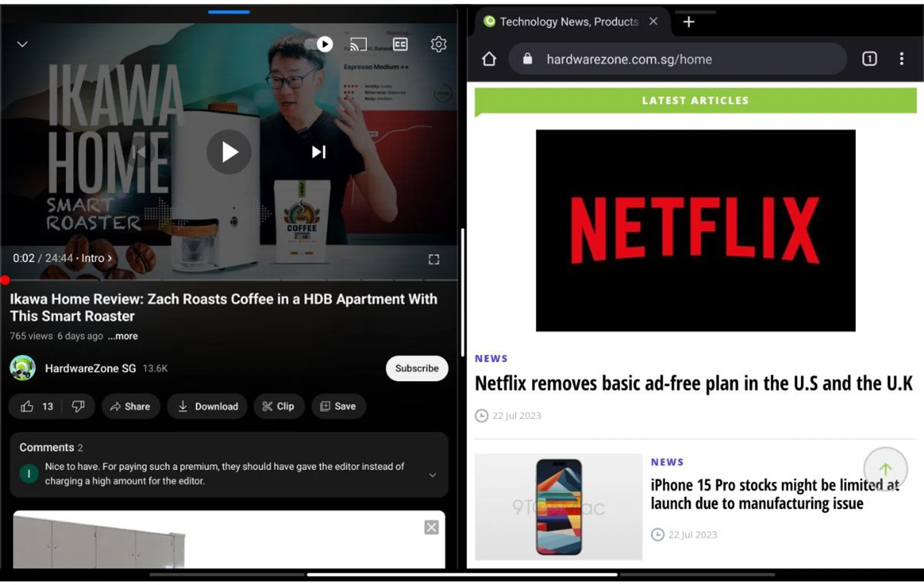
Task: Open Chrome's three-dot menu
Action: coord(901,59)
